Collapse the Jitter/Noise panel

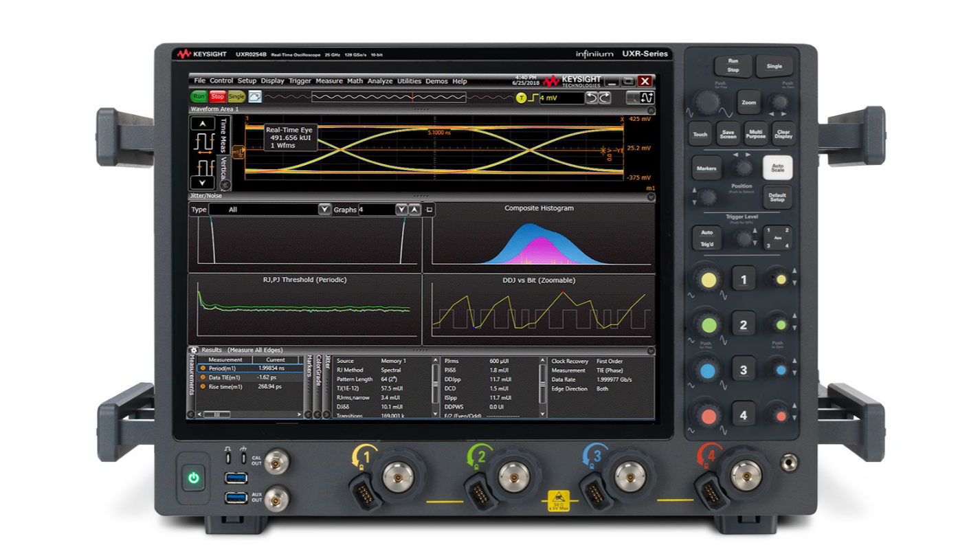pyautogui.click(x=650, y=197)
